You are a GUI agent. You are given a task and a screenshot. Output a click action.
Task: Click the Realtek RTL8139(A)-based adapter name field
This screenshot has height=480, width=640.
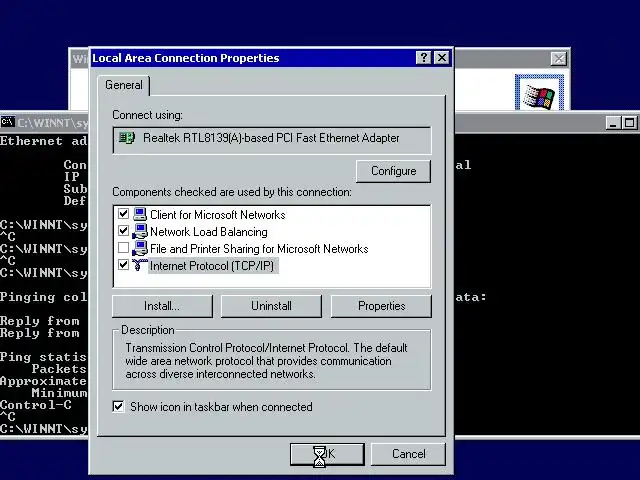272,140
